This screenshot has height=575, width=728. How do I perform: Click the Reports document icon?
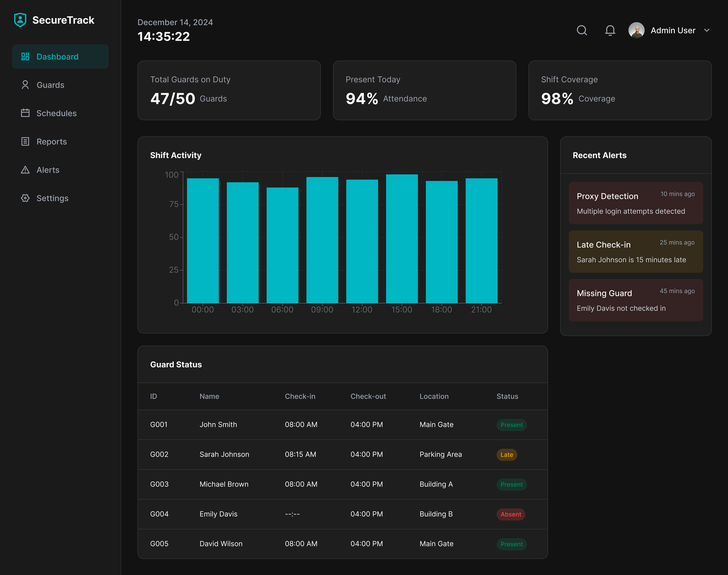(x=25, y=141)
